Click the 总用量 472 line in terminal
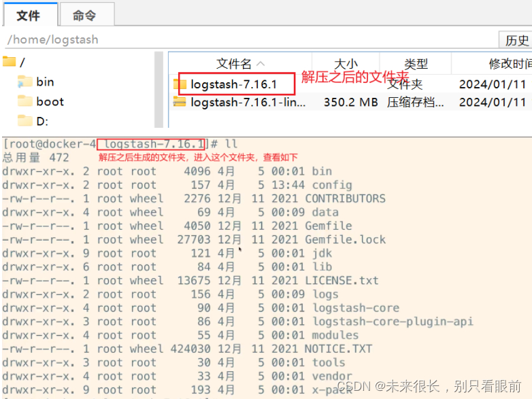Image resolution: width=532 pixels, height=399 pixels. [x=35, y=158]
